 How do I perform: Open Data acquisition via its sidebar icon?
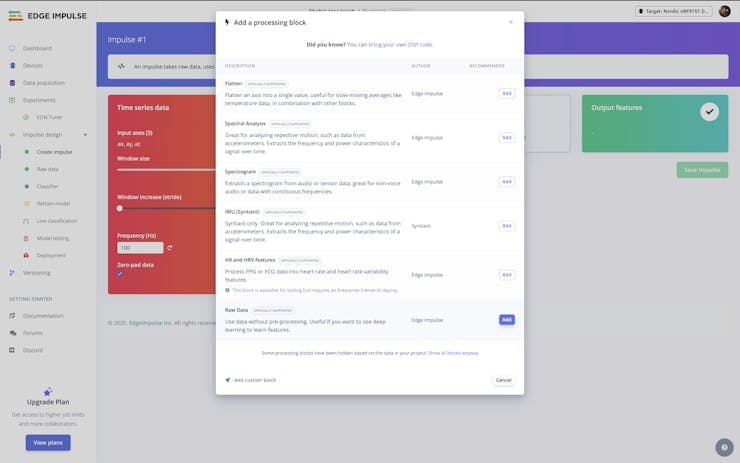pyautogui.click(x=12, y=83)
